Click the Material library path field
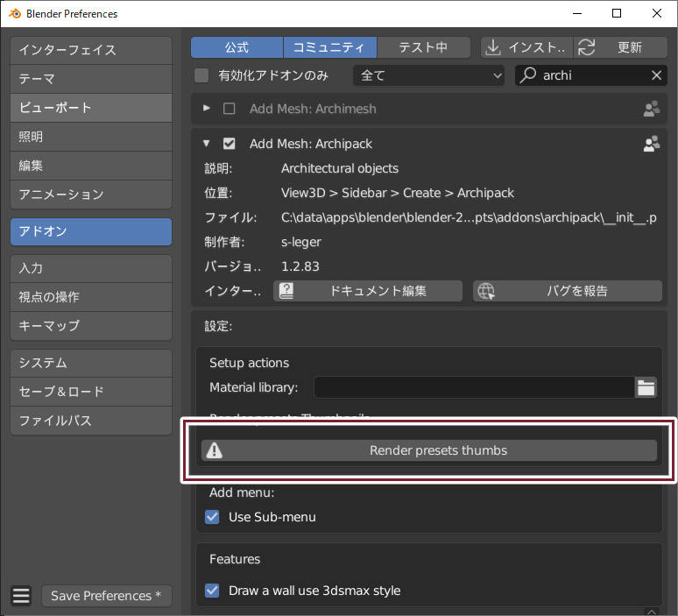Viewport: 678px width, 616px height. point(475,387)
